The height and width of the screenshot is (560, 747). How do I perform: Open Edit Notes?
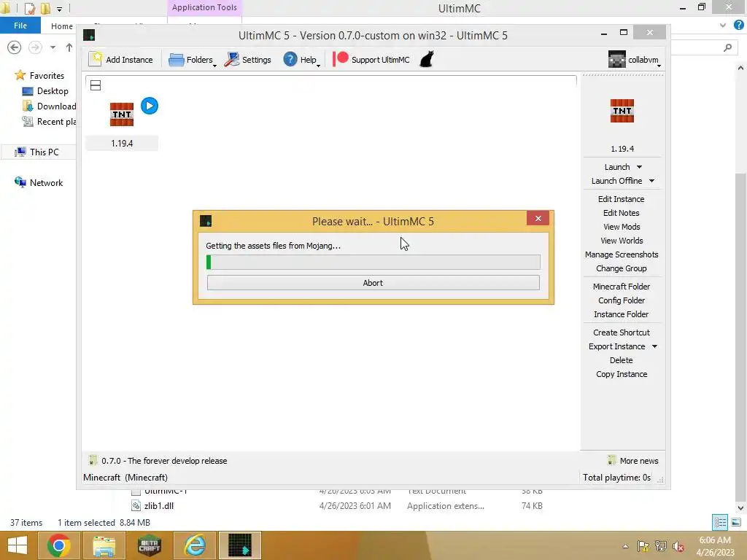pyautogui.click(x=622, y=213)
